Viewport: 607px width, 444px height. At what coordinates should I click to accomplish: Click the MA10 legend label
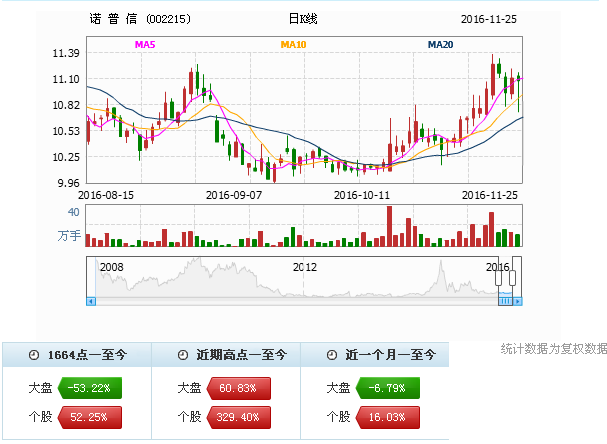(293, 45)
